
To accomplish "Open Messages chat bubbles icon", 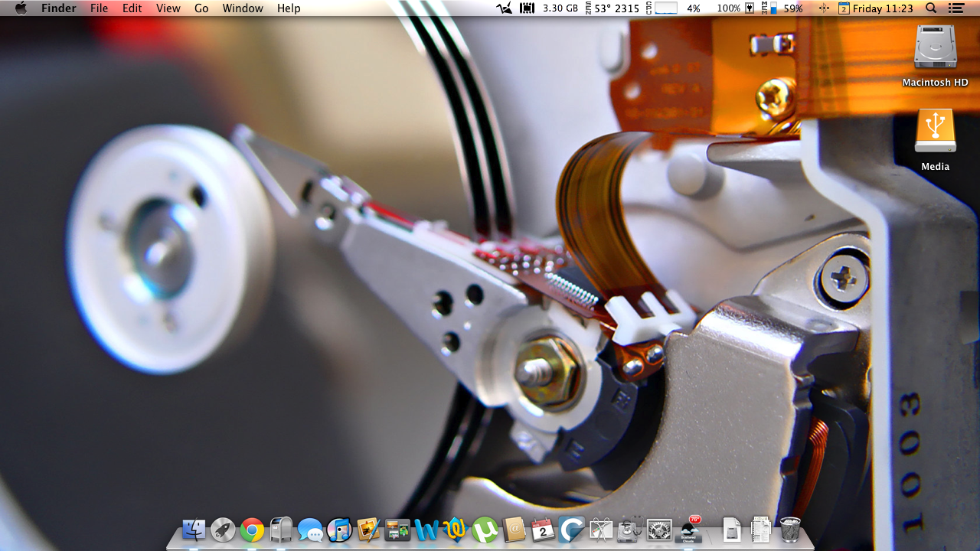I will (310, 530).
